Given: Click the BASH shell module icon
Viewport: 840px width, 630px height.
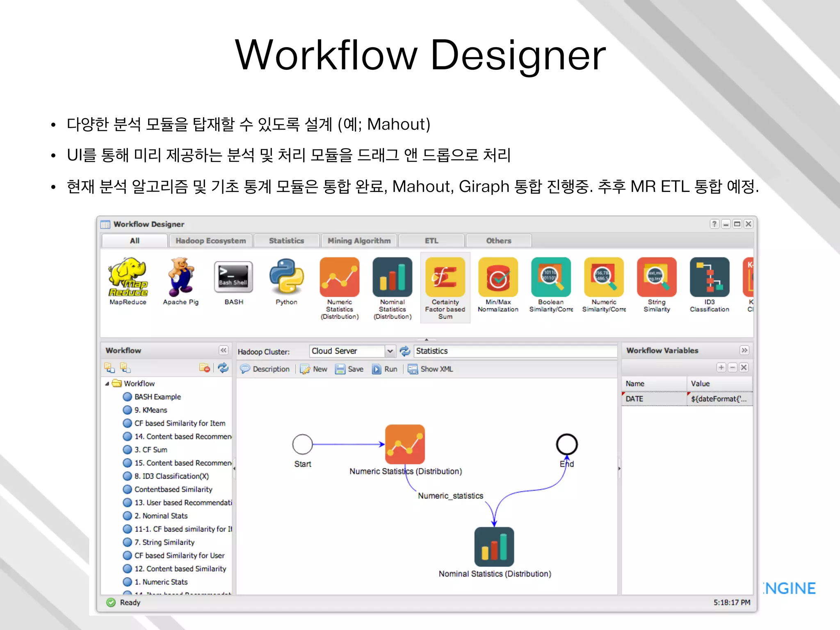Looking at the screenshot, I should pos(233,277).
